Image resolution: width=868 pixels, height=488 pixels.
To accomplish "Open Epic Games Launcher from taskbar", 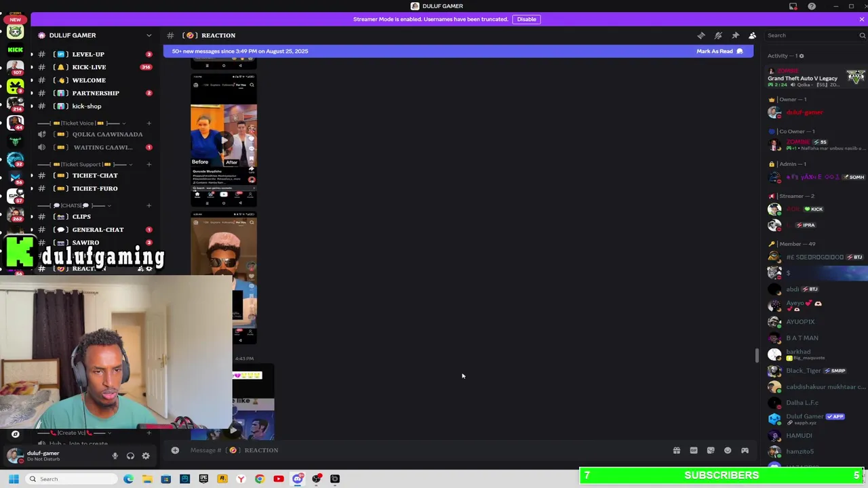I will click(x=203, y=479).
